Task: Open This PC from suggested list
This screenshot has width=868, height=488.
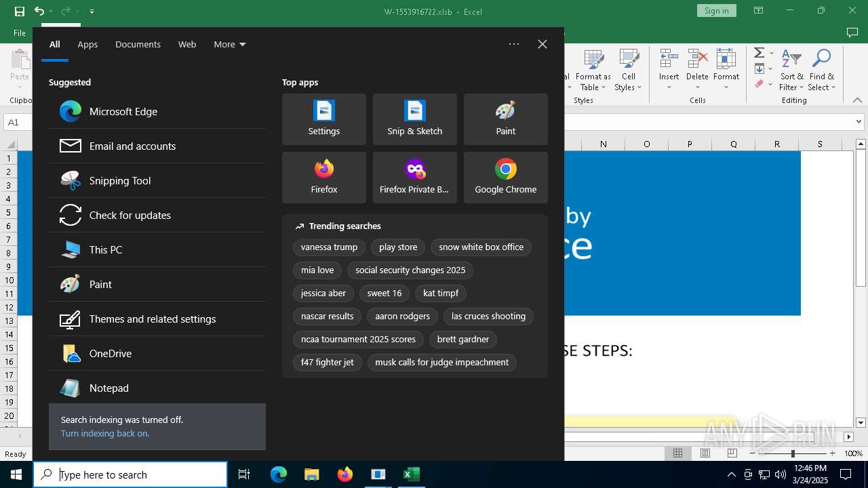Action: [x=157, y=249]
